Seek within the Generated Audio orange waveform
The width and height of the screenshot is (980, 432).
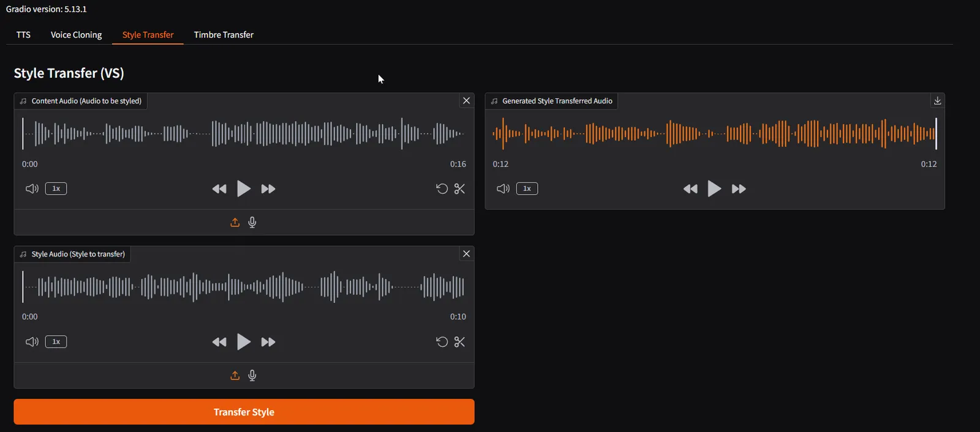(715, 133)
